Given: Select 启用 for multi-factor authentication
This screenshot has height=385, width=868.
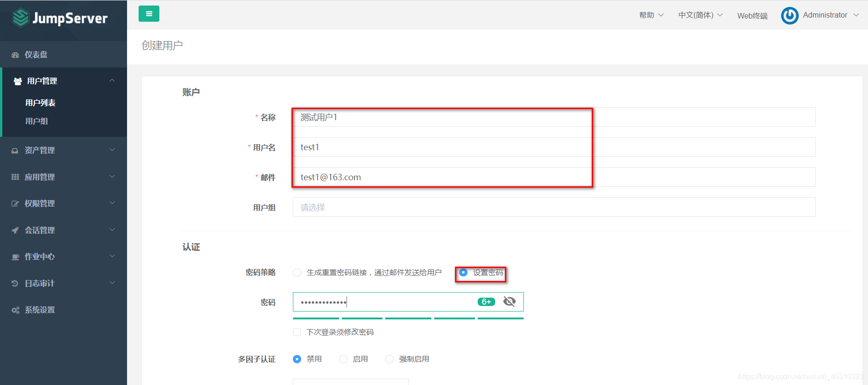Looking at the screenshot, I should coord(343,359).
